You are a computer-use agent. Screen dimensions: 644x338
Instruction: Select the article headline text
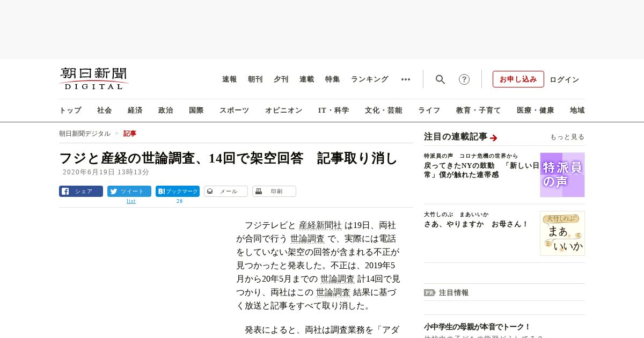(x=228, y=158)
